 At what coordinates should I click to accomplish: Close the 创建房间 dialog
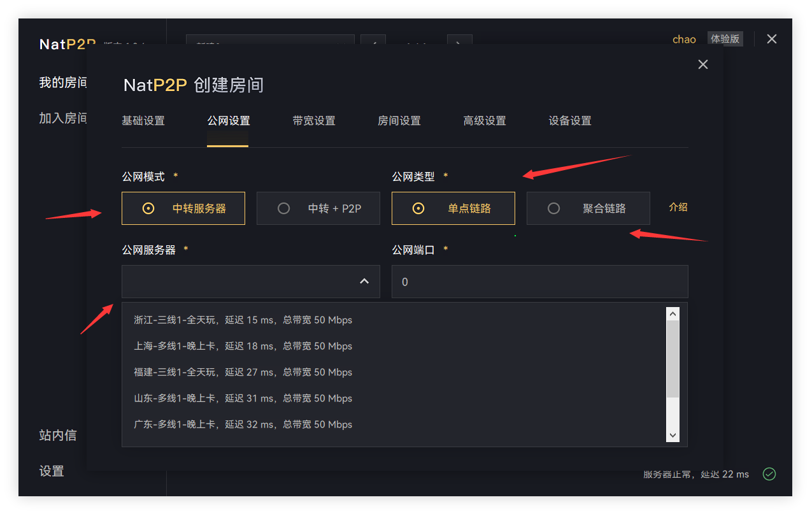[703, 64]
